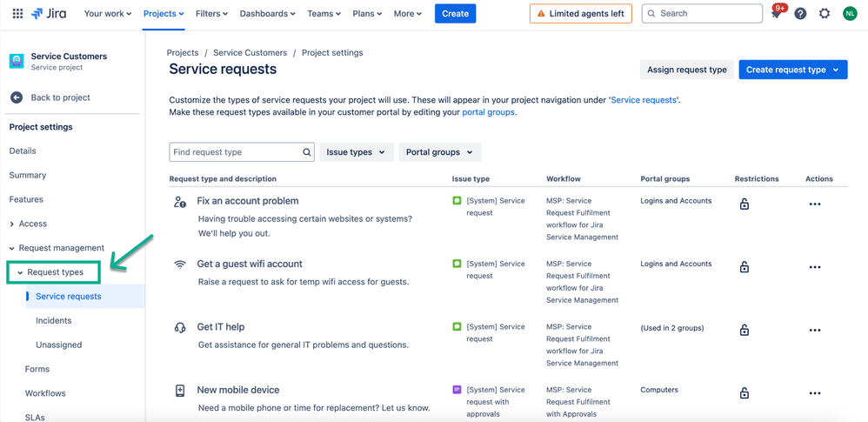Open actions menu for Get a guest wifi account

(x=814, y=267)
